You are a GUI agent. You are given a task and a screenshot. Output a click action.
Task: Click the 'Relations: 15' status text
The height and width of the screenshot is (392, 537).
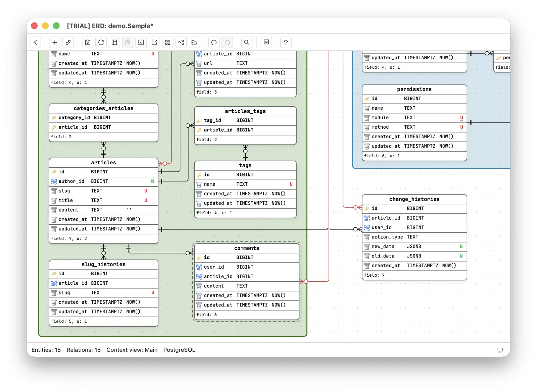[84, 350]
